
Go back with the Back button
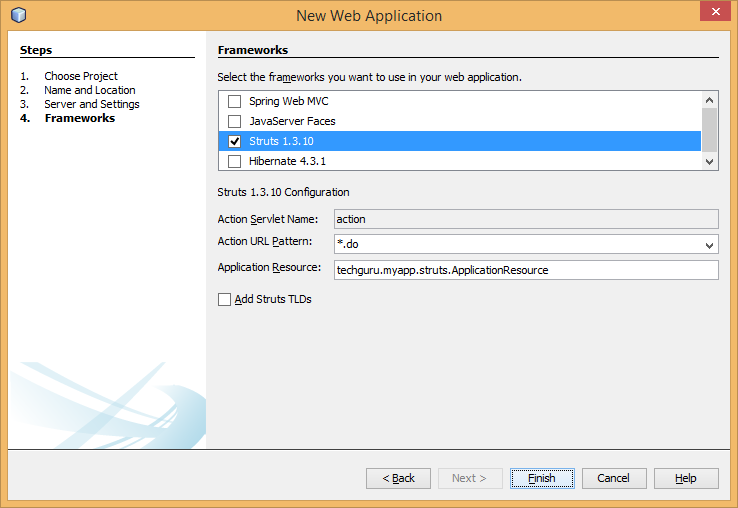(398, 478)
